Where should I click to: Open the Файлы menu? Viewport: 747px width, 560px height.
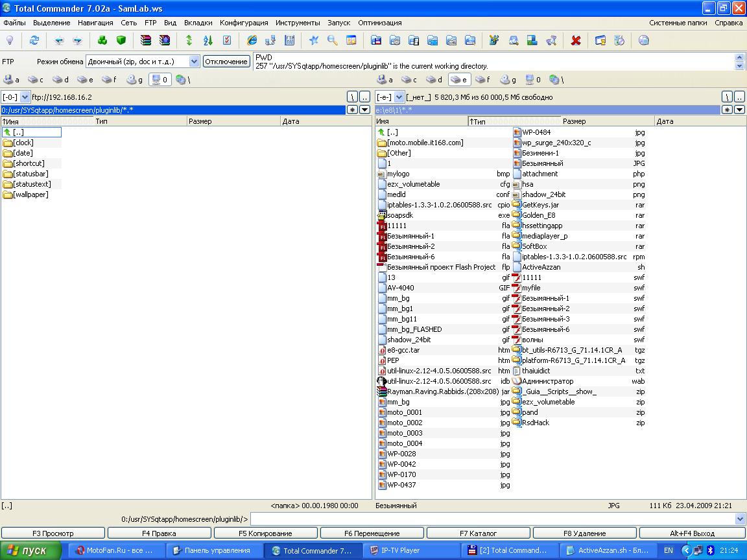click(14, 23)
